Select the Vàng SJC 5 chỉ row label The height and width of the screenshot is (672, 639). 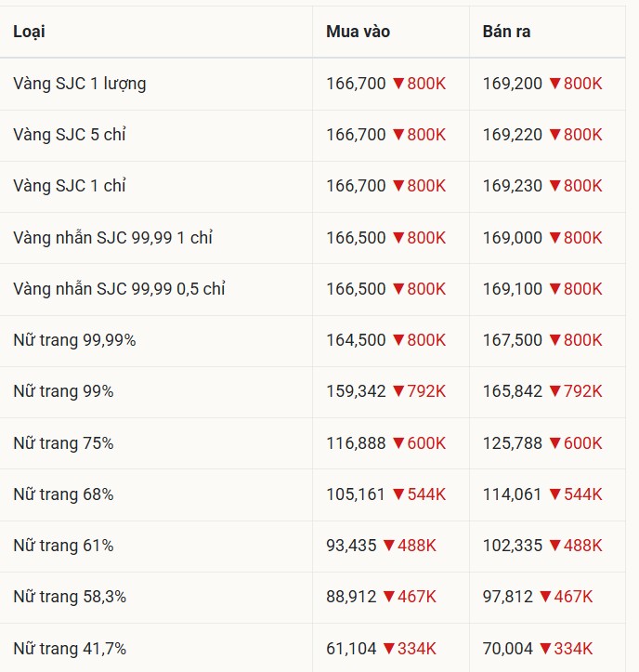pyautogui.click(x=70, y=135)
